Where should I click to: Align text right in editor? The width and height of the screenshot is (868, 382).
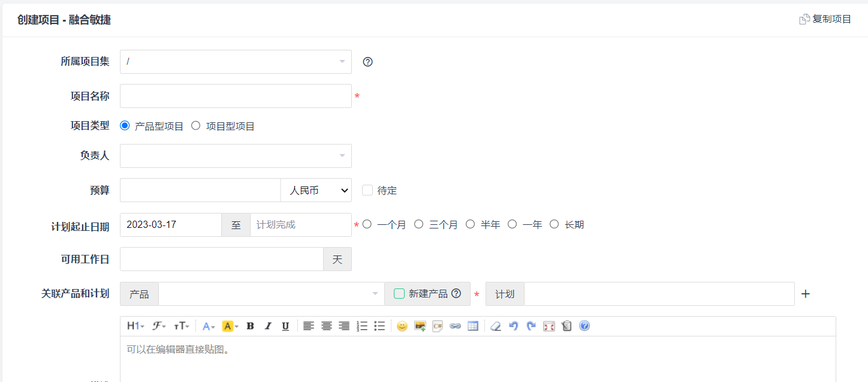coord(344,326)
